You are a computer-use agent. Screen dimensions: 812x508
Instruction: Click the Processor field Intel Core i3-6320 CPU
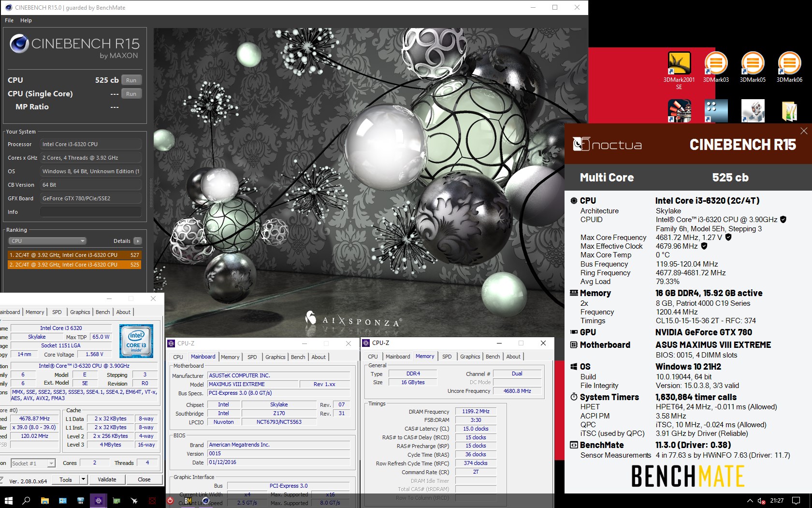(x=91, y=144)
